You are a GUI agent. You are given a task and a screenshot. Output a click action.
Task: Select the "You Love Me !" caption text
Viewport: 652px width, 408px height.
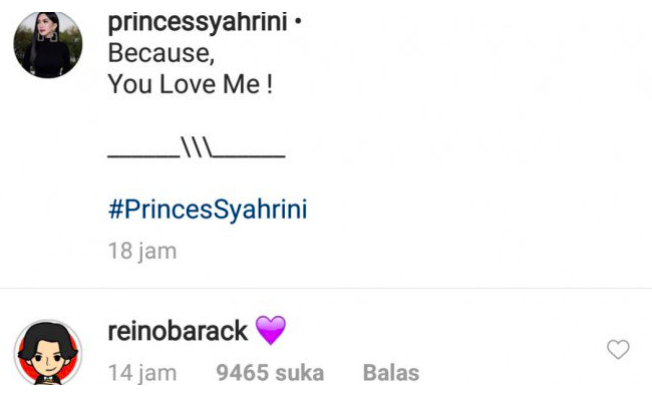coord(190,84)
